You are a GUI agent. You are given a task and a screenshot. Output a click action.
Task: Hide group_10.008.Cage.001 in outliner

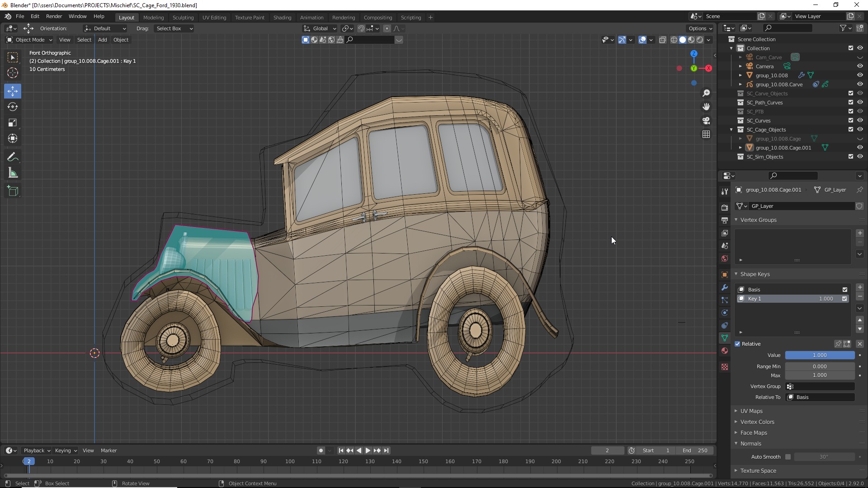pos(860,147)
